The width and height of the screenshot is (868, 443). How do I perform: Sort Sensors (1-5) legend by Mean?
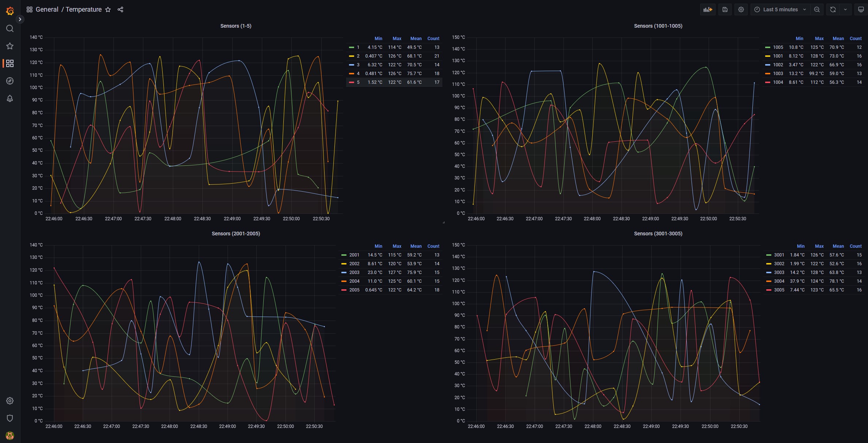coord(416,39)
